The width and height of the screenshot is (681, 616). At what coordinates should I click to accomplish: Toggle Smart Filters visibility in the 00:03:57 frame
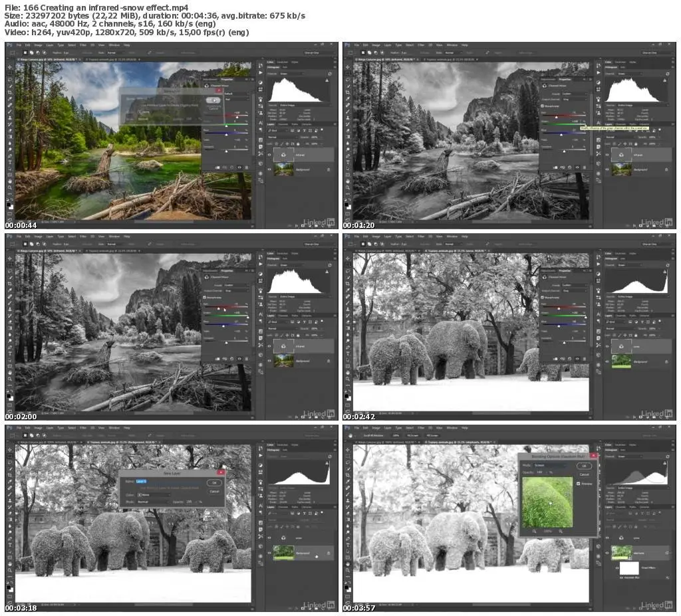617,567
